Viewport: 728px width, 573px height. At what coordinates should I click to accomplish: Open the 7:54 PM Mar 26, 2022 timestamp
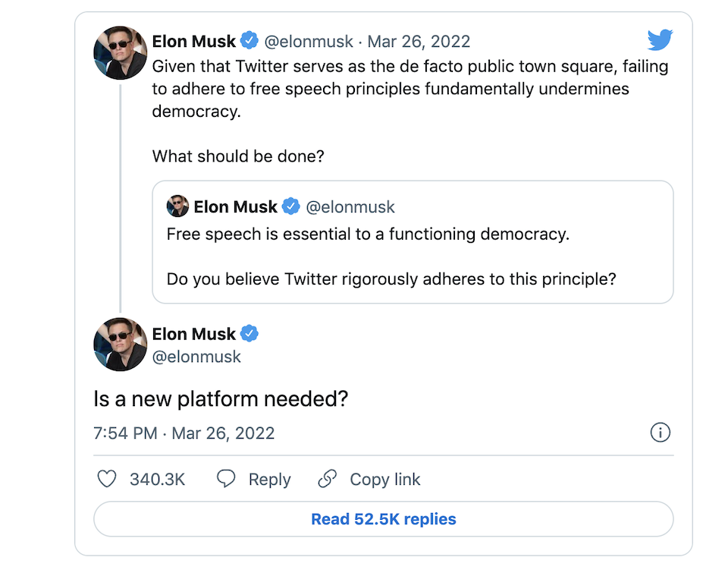point(184,433)
